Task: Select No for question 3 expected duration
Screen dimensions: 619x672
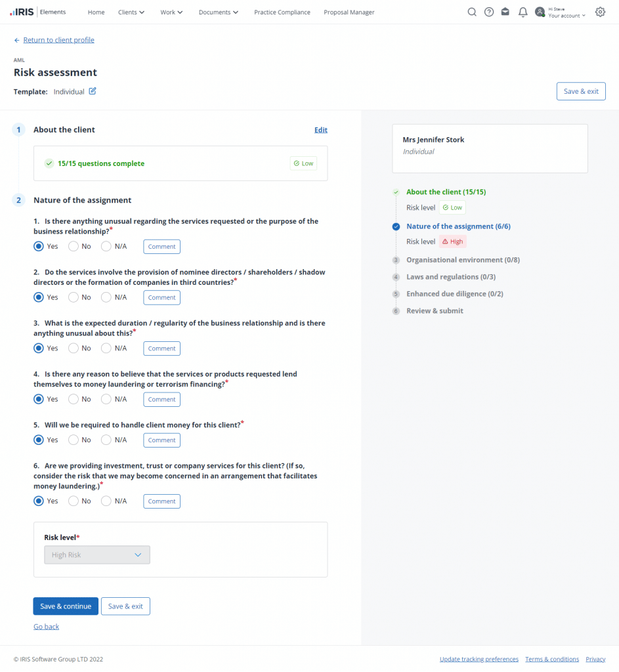Action: pyautogui.click(x=74, y=348)
